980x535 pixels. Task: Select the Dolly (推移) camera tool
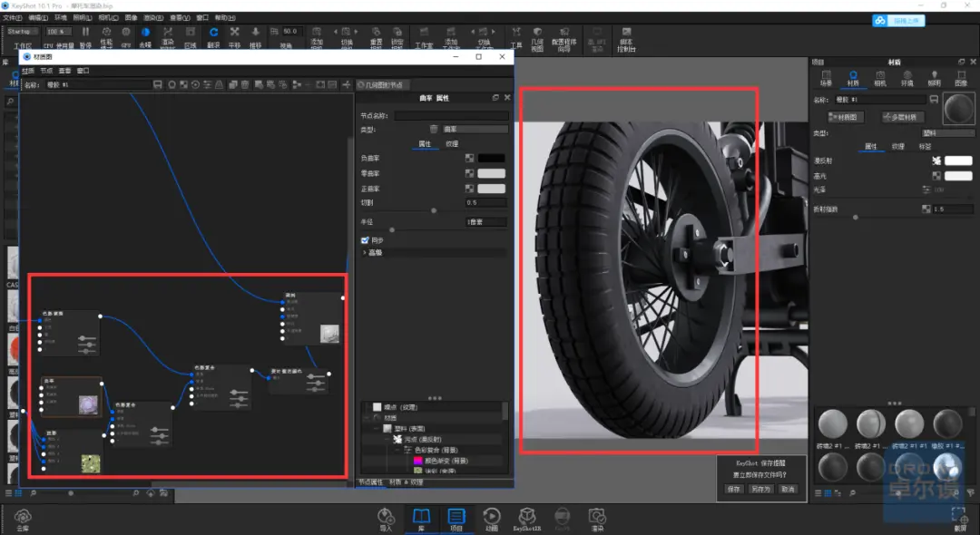coord(255,37)
